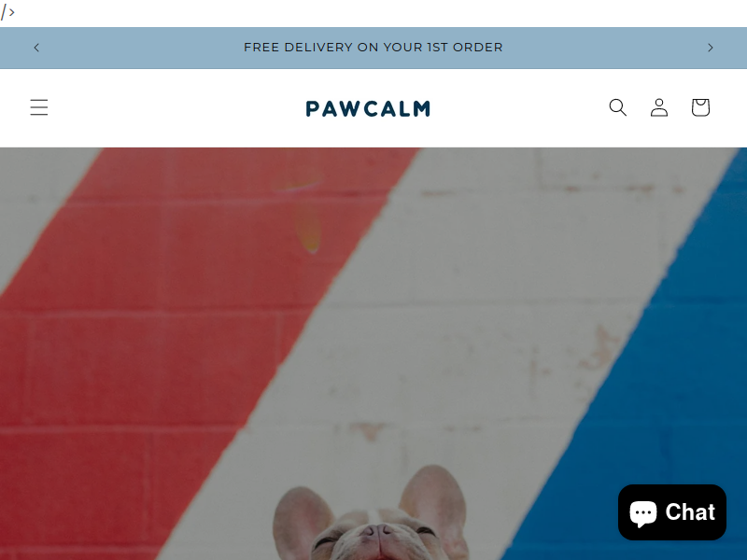Click the speech bubble icon in Chat

click(643, 513)
